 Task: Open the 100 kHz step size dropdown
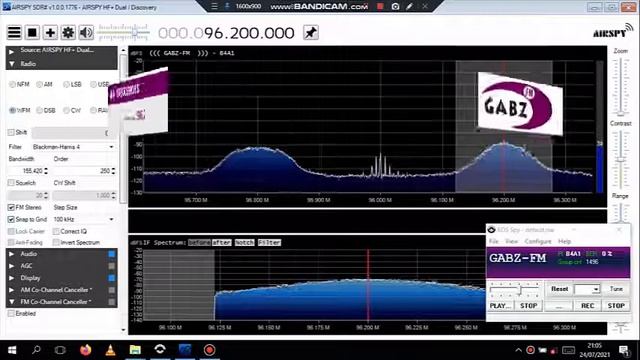[84, 219]
